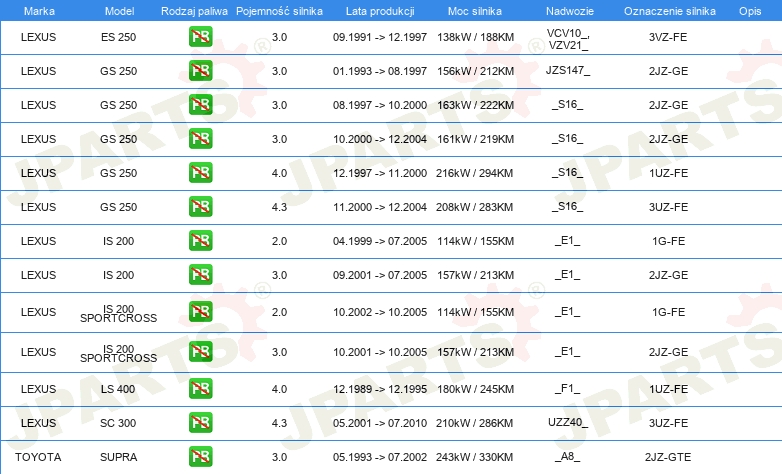
Task: Click the power value 163kW / 222KM
Action: (475, 105)
